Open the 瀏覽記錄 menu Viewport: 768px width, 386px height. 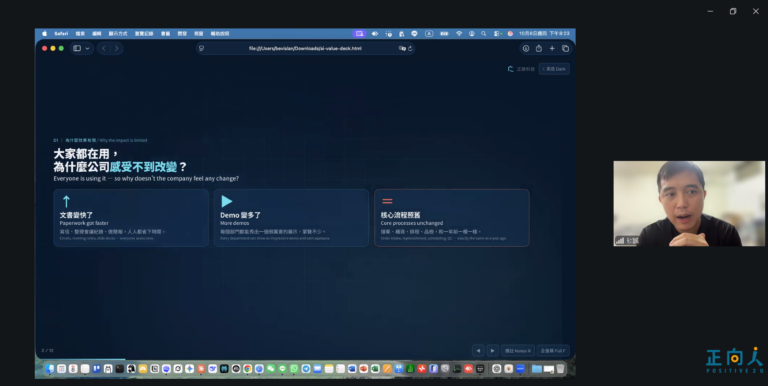click(x=144, y=33)
